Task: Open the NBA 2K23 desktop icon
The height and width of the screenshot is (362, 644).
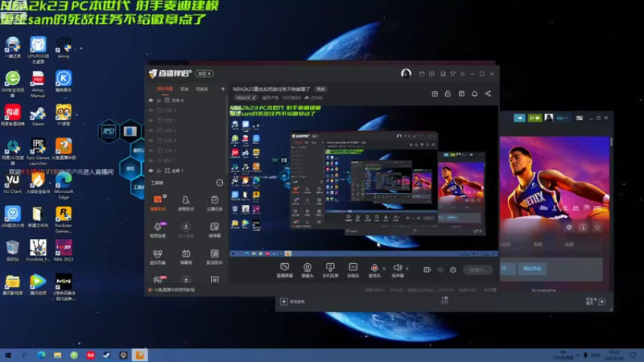Action: pyautogui.click(x=64, y=250)
